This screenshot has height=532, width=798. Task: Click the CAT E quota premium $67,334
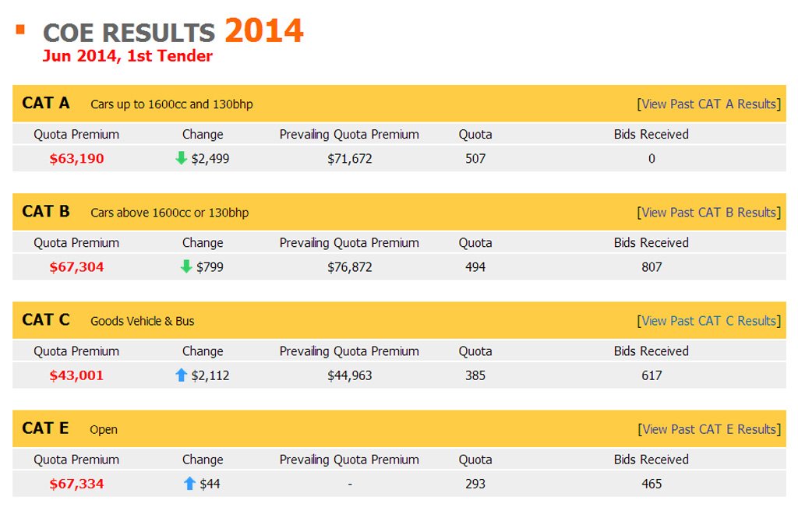(x=76, y=484)
